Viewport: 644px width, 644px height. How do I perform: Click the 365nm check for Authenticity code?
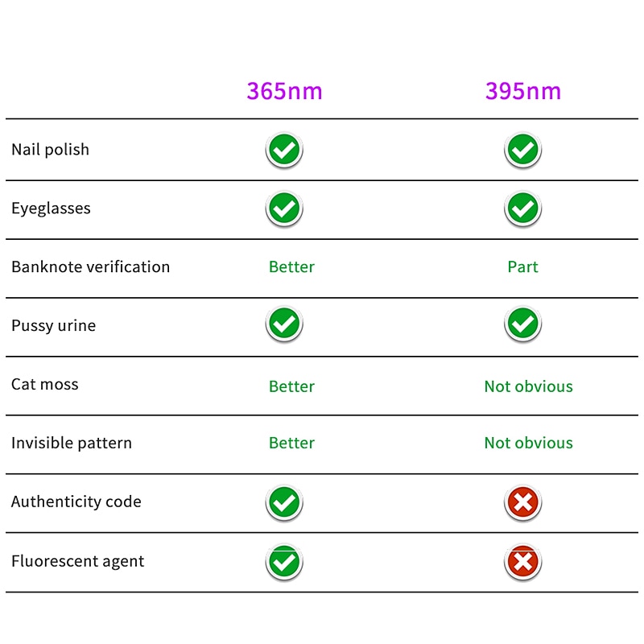[284, 503]
